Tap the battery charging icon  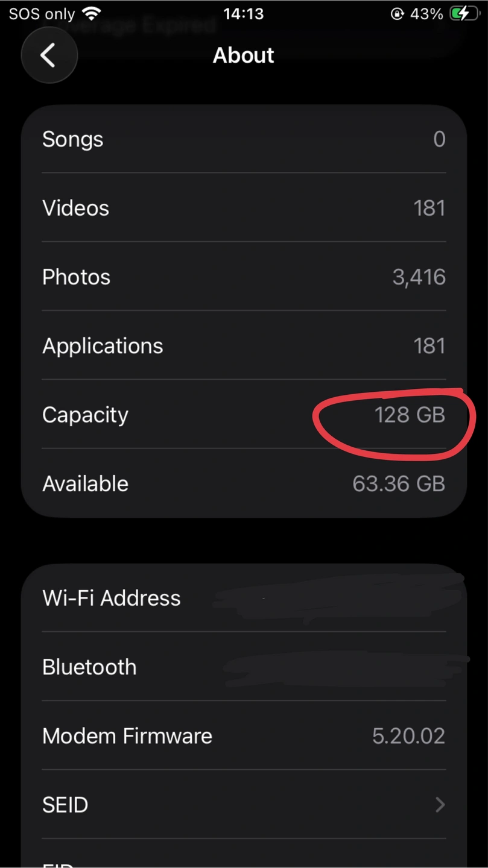[464, 13]
